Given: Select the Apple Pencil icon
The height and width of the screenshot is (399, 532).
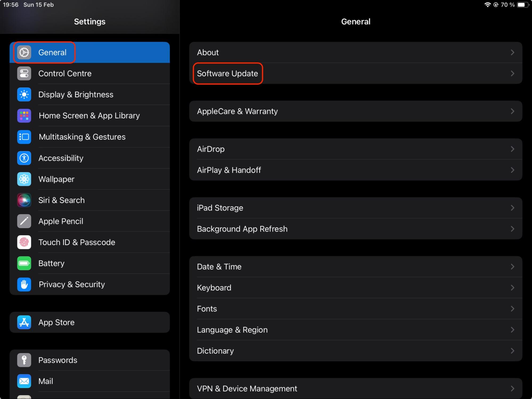Looking at the screenshot, I should (x=24, y=221).
